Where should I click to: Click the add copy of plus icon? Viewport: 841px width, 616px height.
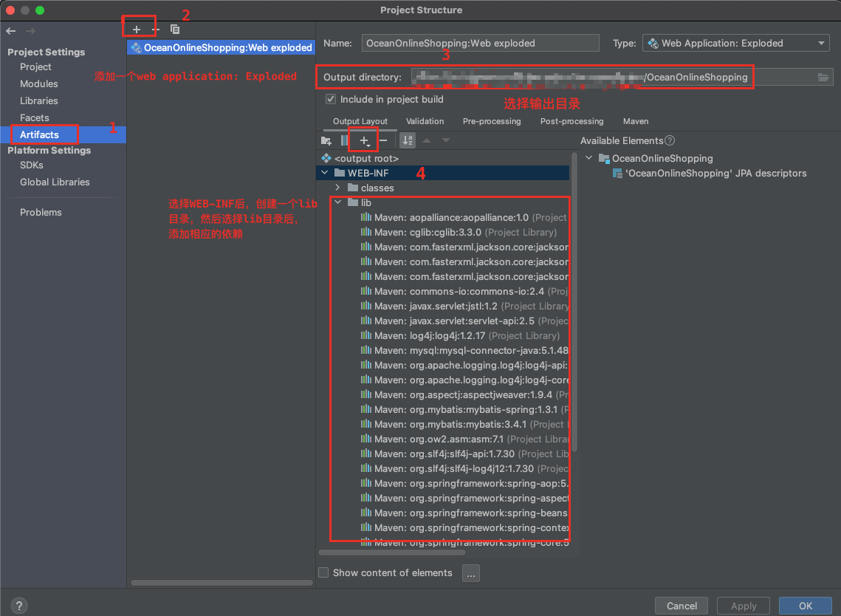tap(364, 140)
